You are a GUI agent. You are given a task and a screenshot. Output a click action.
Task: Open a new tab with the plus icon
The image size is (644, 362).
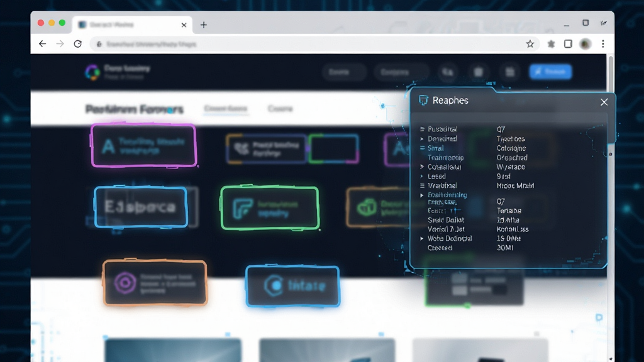203,25
